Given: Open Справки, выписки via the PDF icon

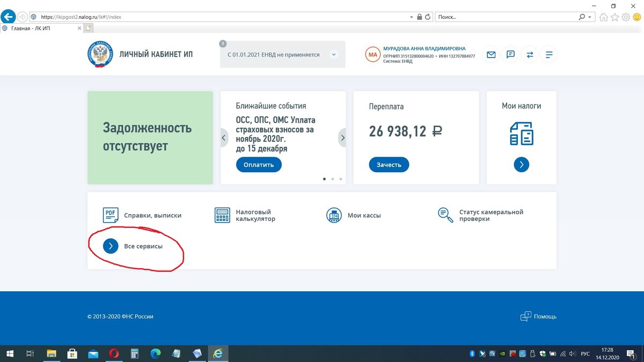Looking at the screenshot, I should [110, 215].
